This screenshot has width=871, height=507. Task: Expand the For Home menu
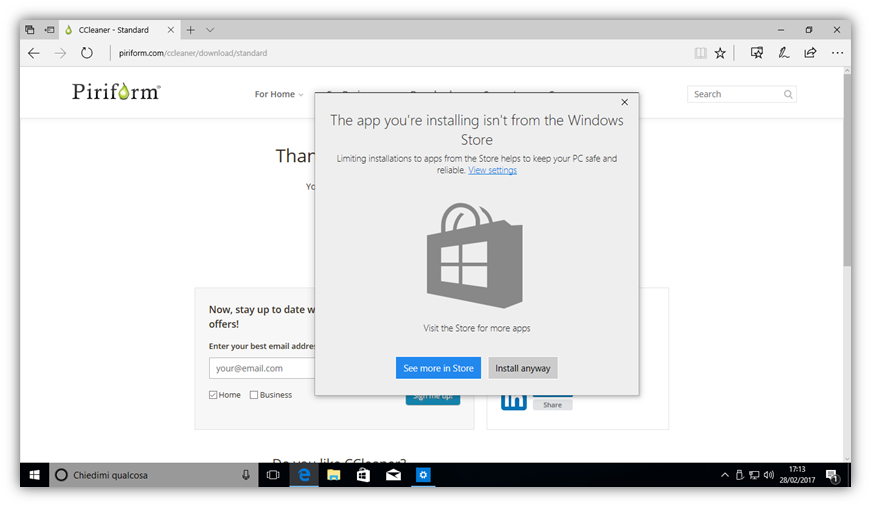[279, 94]
